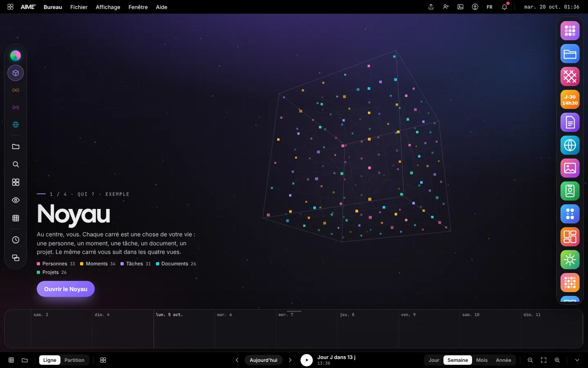
Task: Open the Aide menu
Action: pyautogui.click(x=162, y=7)
